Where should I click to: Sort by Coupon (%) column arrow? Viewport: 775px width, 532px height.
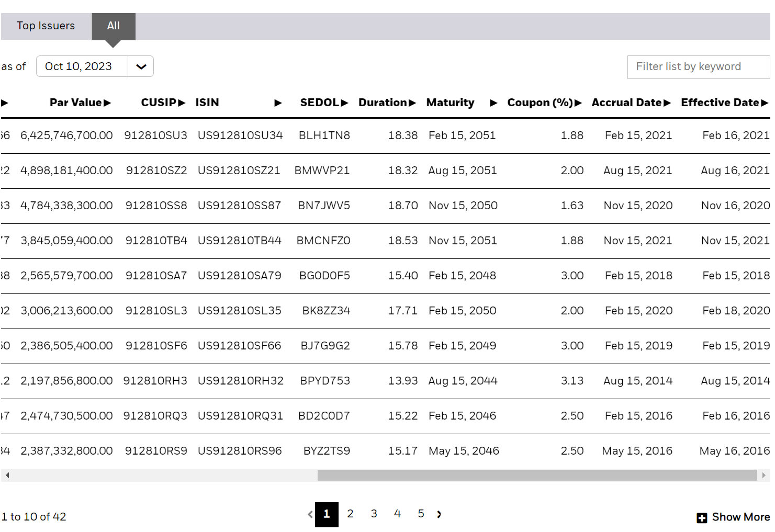578,103
